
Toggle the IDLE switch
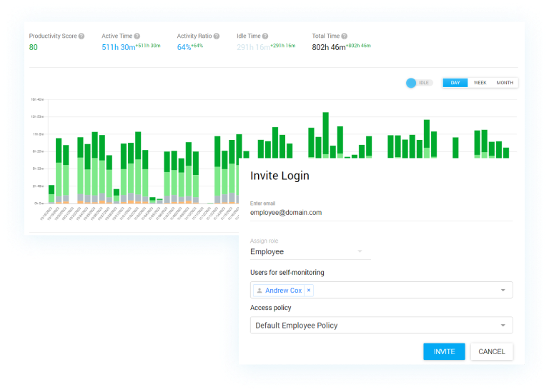point(419,83)
